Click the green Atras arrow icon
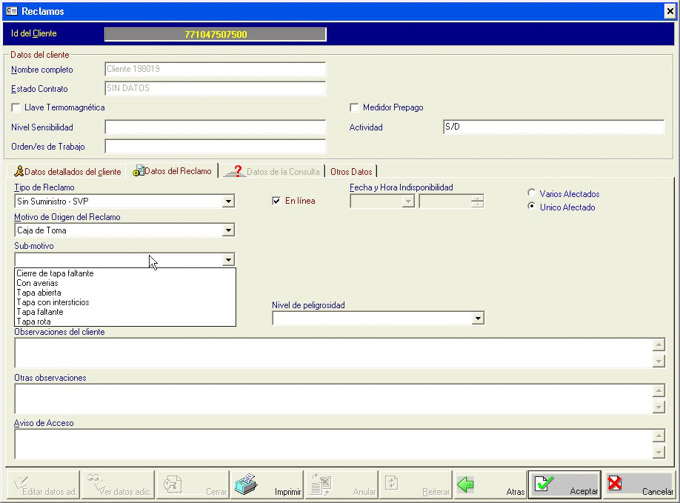 tap(465, 485)
